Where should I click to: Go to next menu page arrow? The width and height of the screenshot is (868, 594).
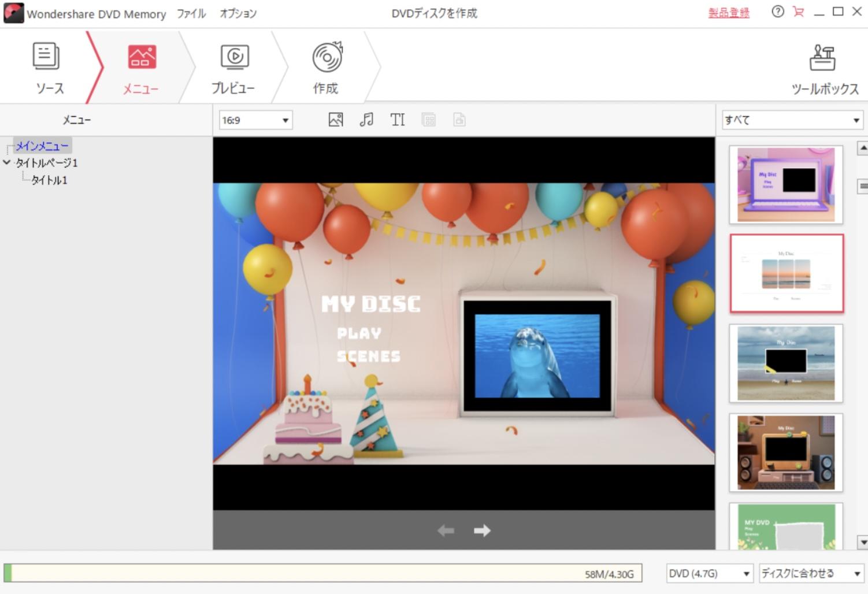coord(482,530)
